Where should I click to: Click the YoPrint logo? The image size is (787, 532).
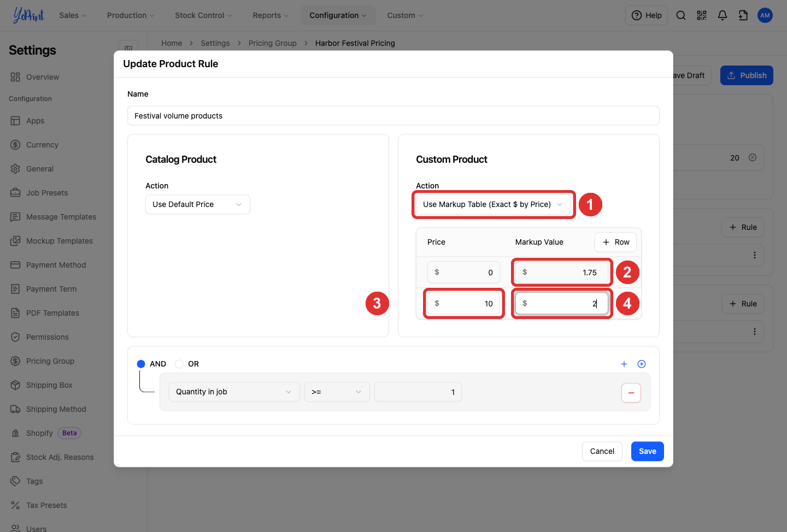[x=28, y=15]
